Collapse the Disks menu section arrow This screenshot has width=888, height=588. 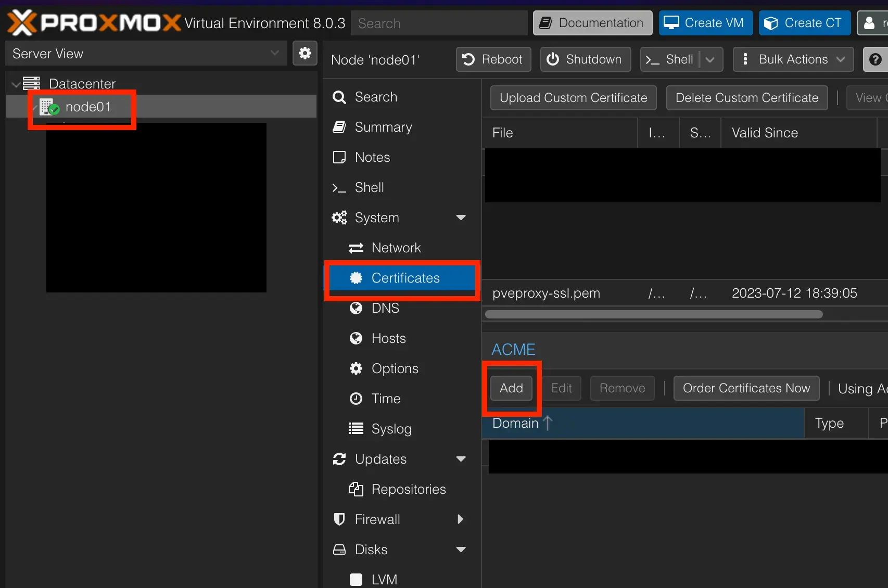click(x=461, y=549)
